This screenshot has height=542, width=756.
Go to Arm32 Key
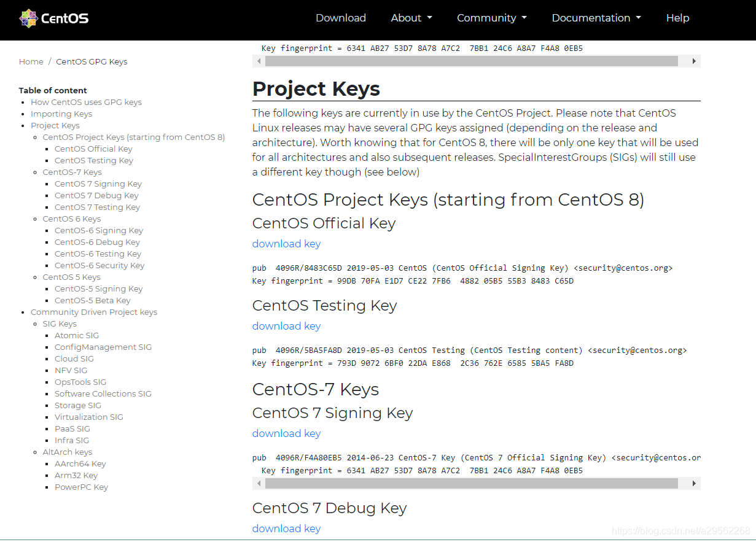pyautogui.click(x=76, y=476)
